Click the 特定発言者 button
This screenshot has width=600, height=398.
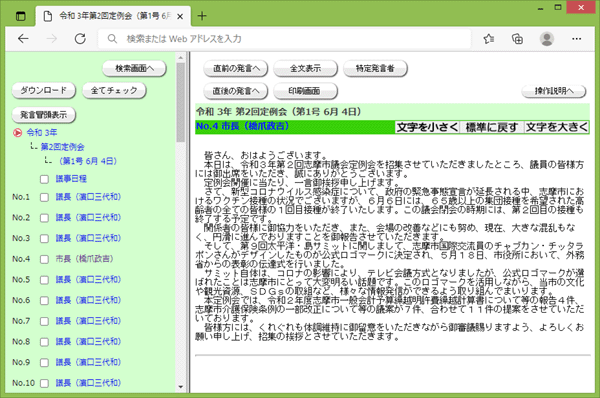coord(375,69)
